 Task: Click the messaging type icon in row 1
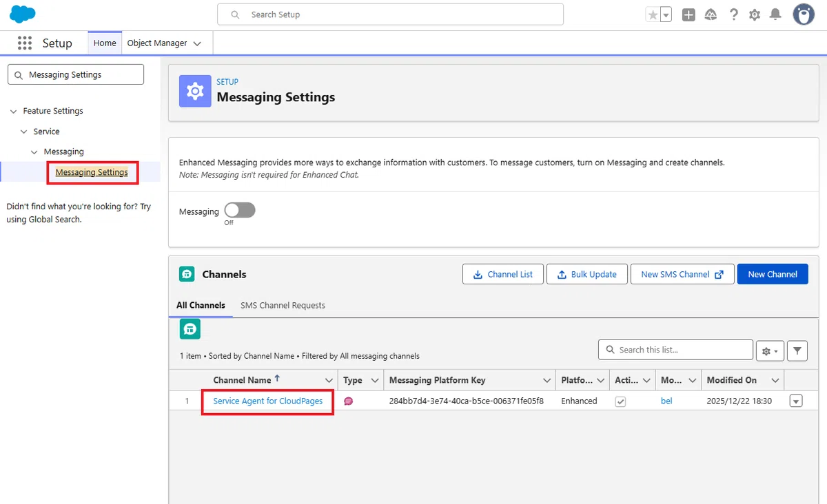[349, 401]
